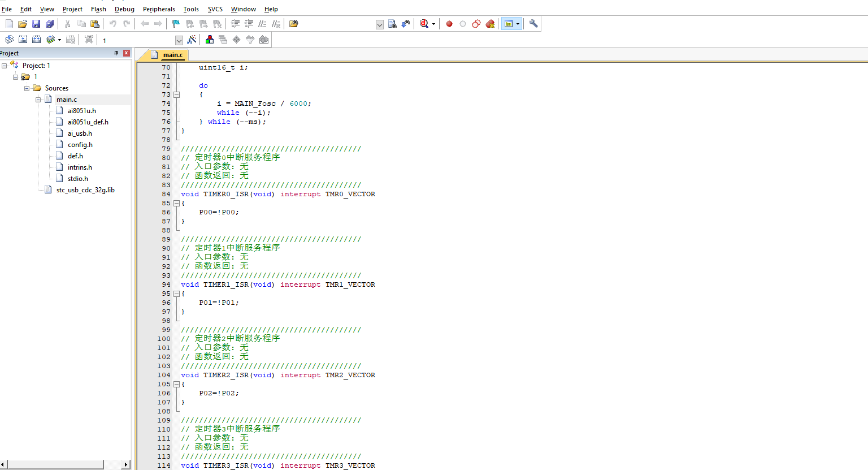868x470 pixels.
Task: Click the Manage Run-Time Environment diamond icon
Action: tap(237, 40)
